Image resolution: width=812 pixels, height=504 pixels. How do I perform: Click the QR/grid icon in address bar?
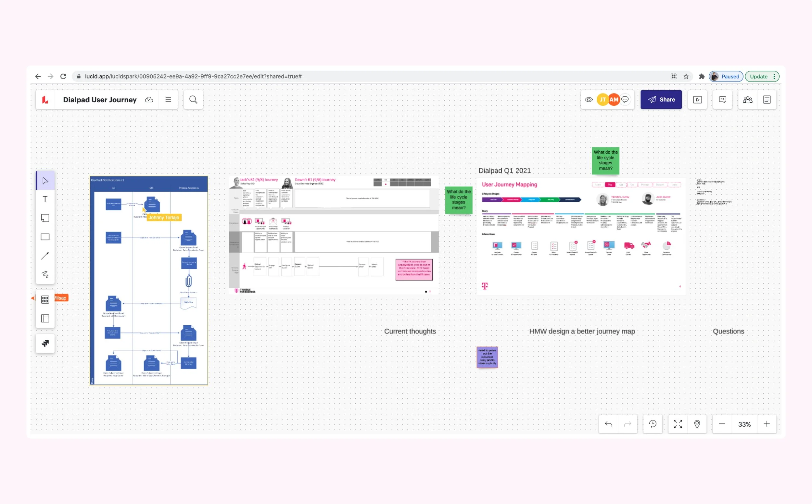click(674, 76)
